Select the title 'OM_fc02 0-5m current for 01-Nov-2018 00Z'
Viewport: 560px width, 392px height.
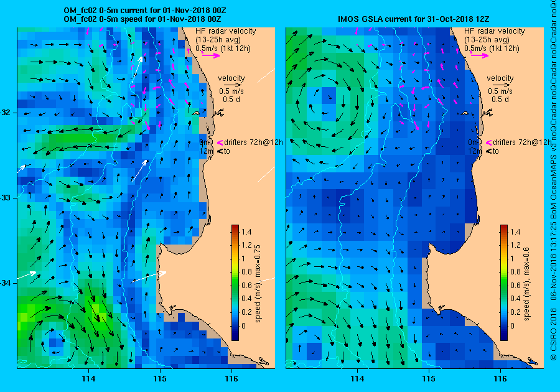(144, 11)
